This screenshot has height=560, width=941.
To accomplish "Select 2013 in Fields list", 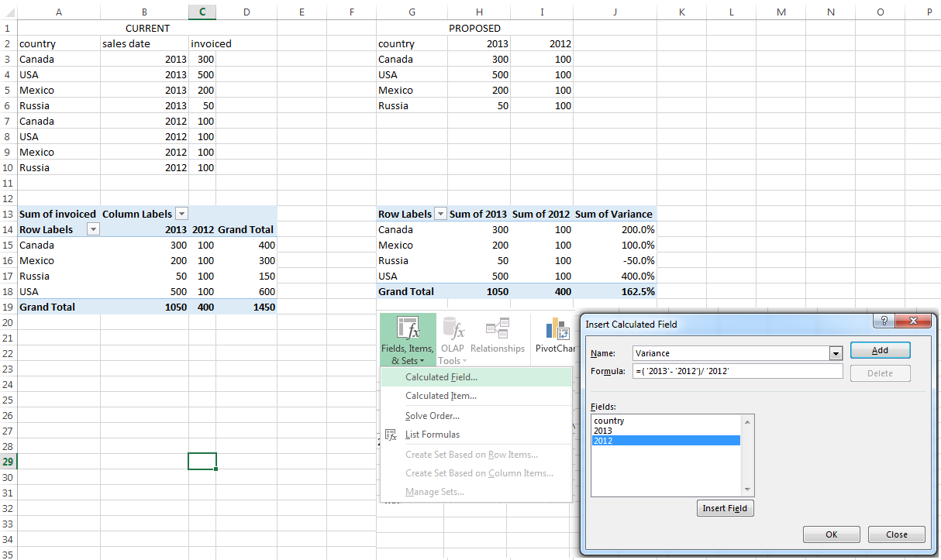I will tap(666, 430).
